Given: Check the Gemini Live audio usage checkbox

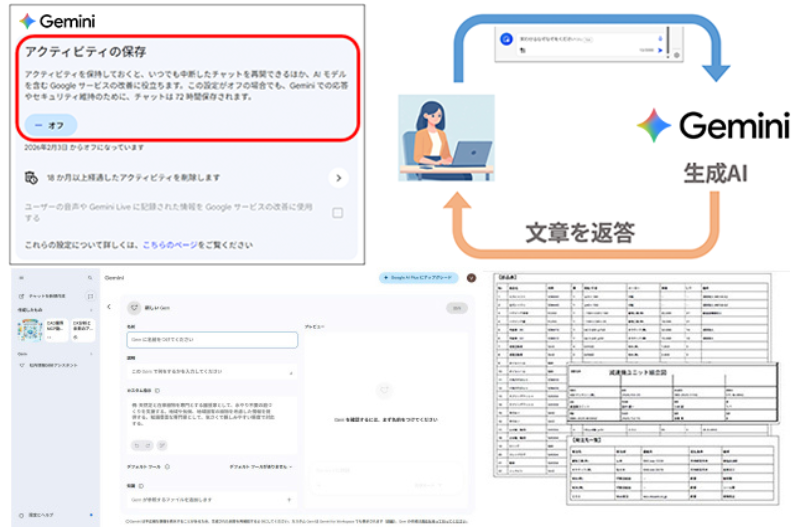Looking at the screenshot, I should click(x=338, y=213).
